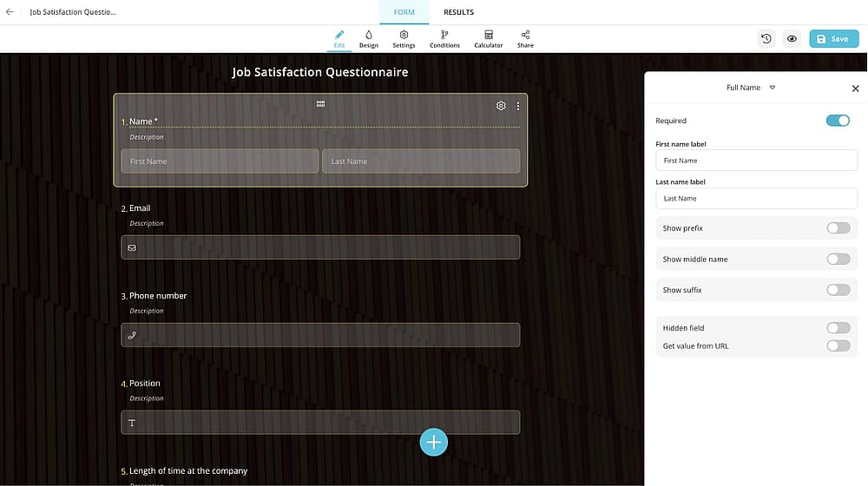
Task: Enable Hidden field toggle
Action: (838, 328)
